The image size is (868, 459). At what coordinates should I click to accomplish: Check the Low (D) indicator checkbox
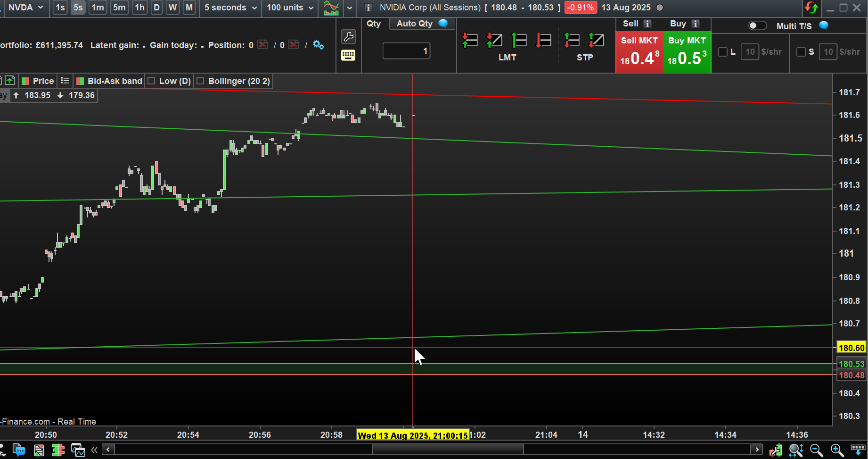[151, 81]
